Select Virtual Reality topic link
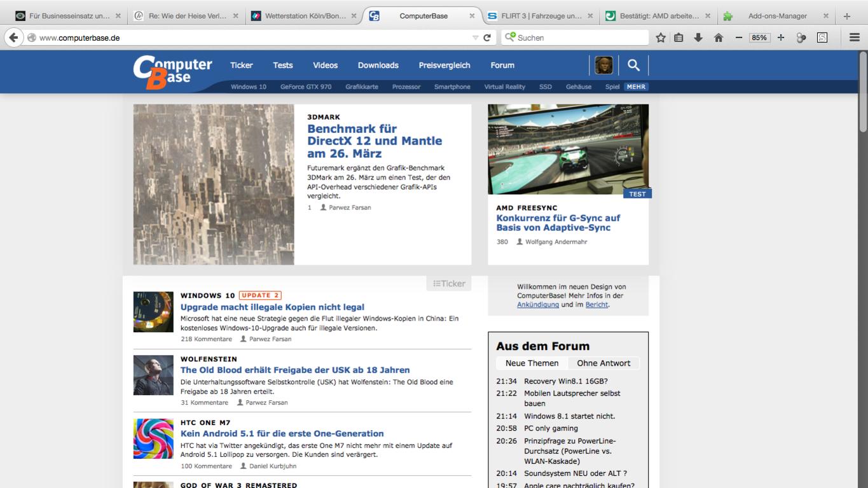868x488 pixels. coord(504,87)
